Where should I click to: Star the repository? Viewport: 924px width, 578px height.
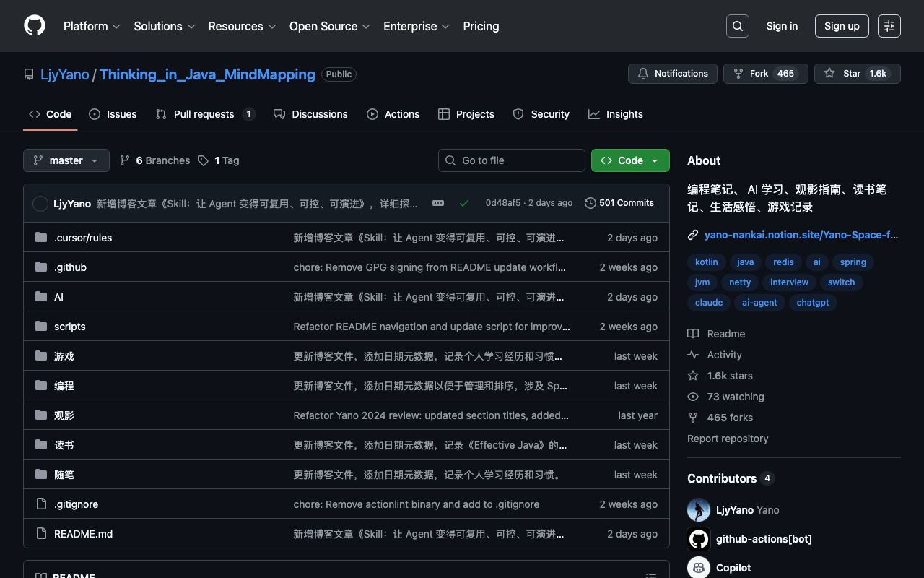[857, 74]
